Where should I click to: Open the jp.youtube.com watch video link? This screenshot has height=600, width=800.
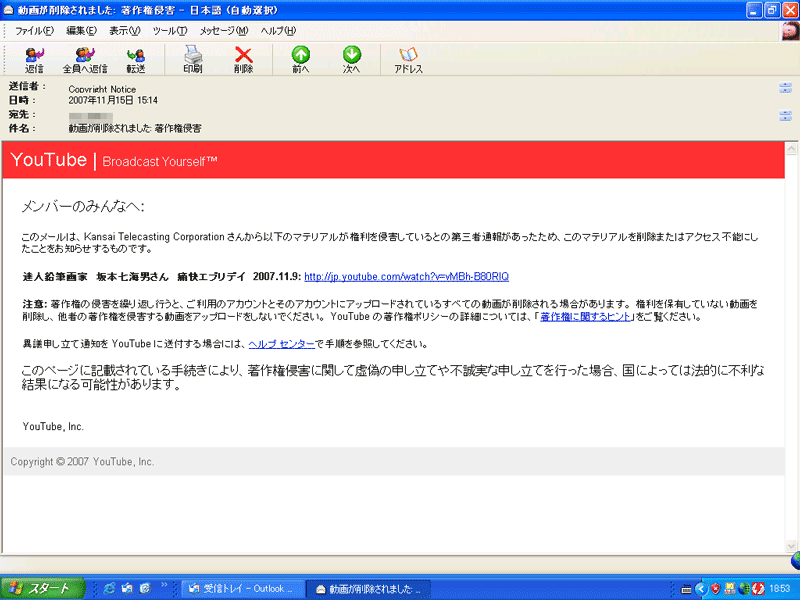click(x=407, y=277)
